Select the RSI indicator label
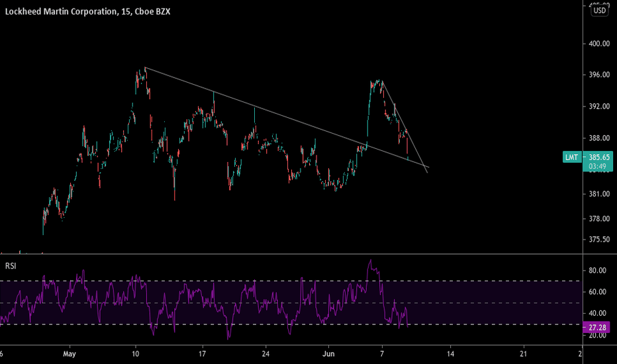Viewport: 617px width, 364px height. [11, 266]
